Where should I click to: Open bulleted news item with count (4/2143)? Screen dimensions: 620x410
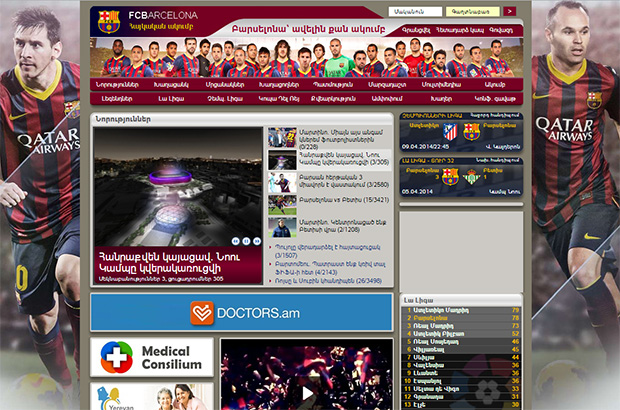[330, 268]
